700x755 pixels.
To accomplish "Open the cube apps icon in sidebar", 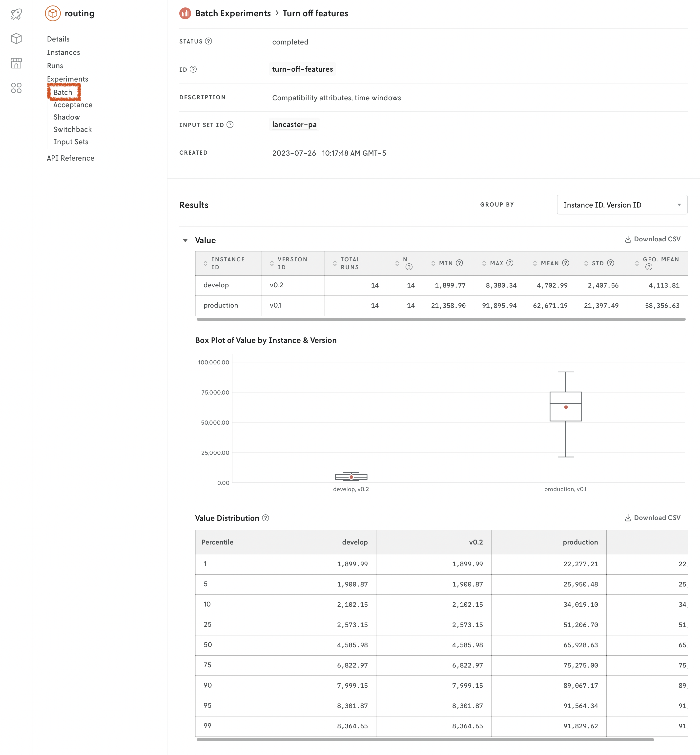I will 16,38.
